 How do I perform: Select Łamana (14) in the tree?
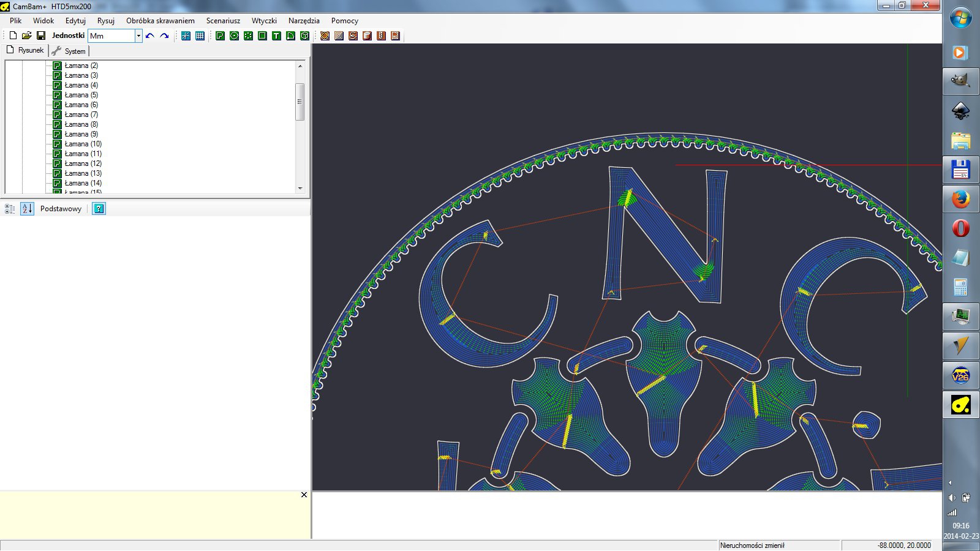click(x=83, y=183)
